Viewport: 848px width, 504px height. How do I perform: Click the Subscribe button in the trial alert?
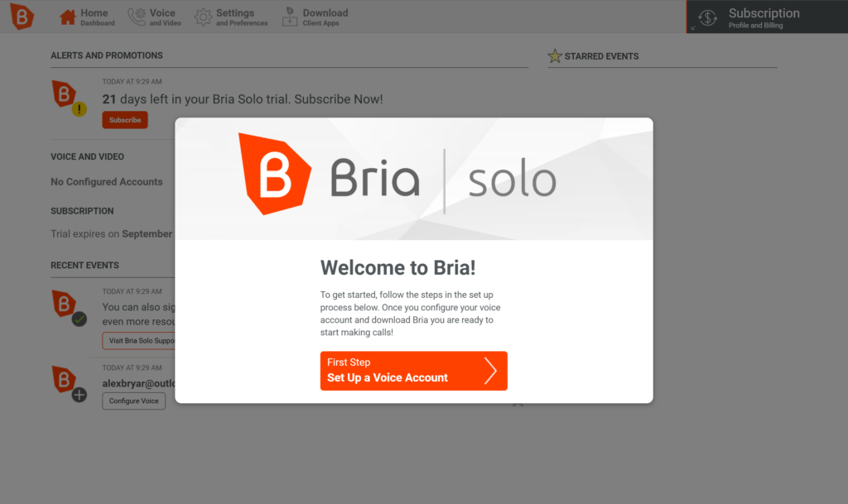(x=124, y=119)
